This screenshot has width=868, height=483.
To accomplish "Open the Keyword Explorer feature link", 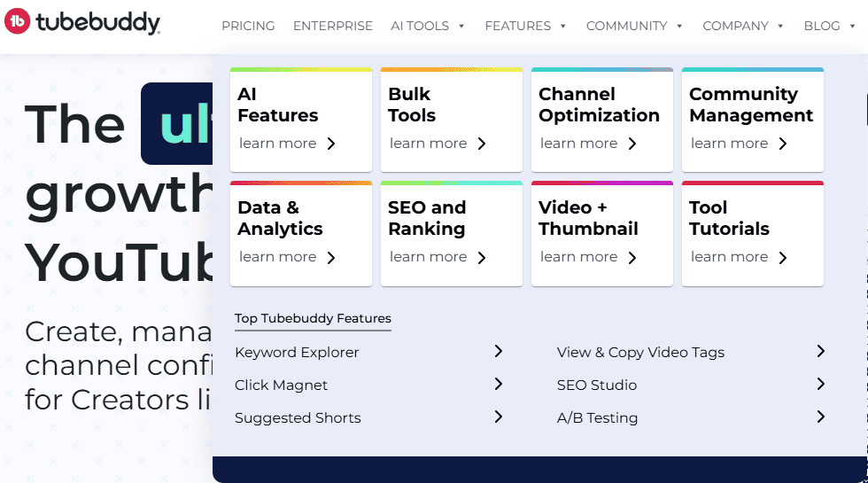I will 297,353.
